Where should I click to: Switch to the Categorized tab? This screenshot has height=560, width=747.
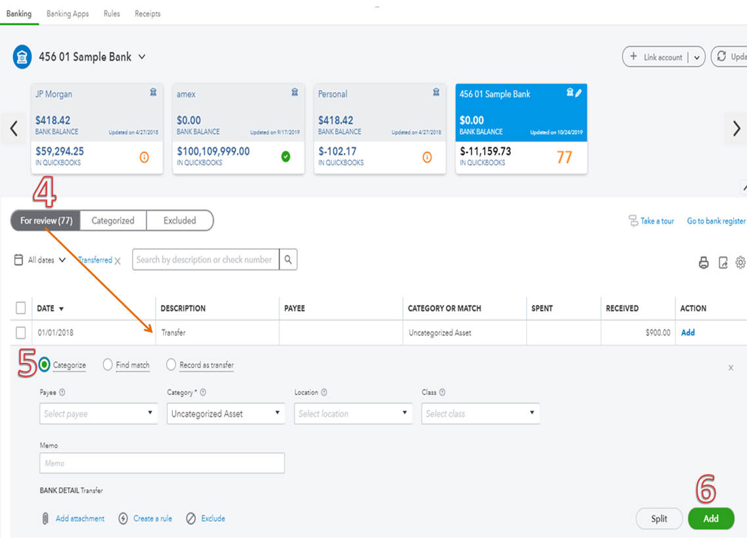click(113, 221)
